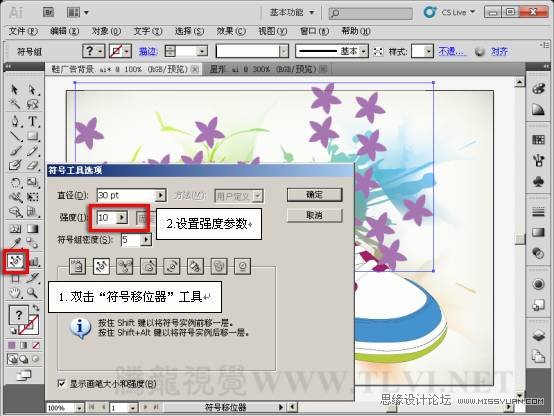The width and height of the screenshot is (554, 416).
Task: Select the Magic Wand tool
Action: [x=14, y=104]
